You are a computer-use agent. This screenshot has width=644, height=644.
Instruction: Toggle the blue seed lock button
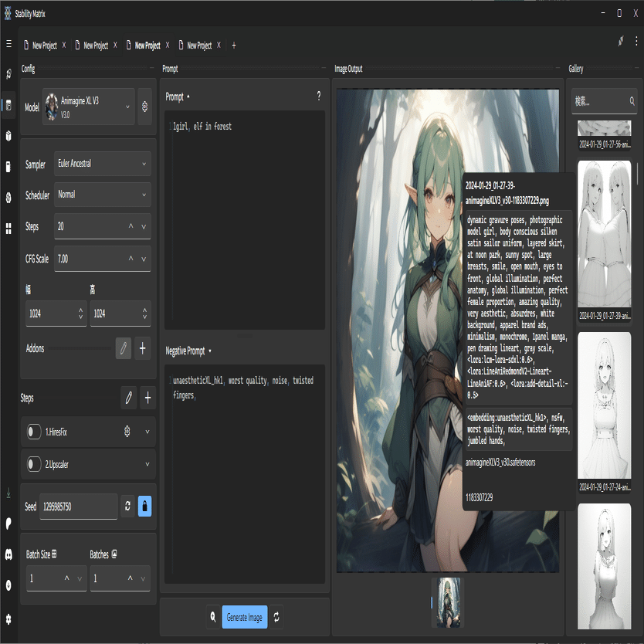144,507
